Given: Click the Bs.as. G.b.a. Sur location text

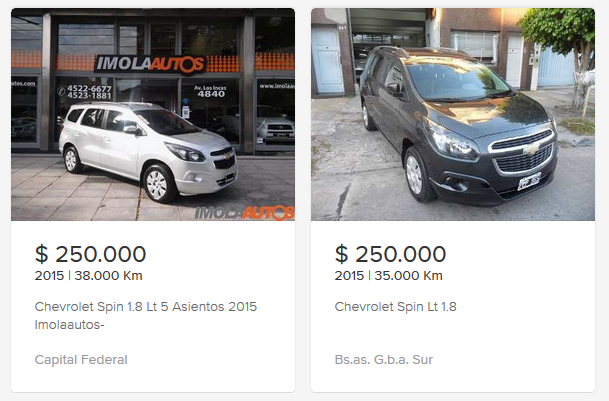Looking at the screenshot, I should click(384, 359).
